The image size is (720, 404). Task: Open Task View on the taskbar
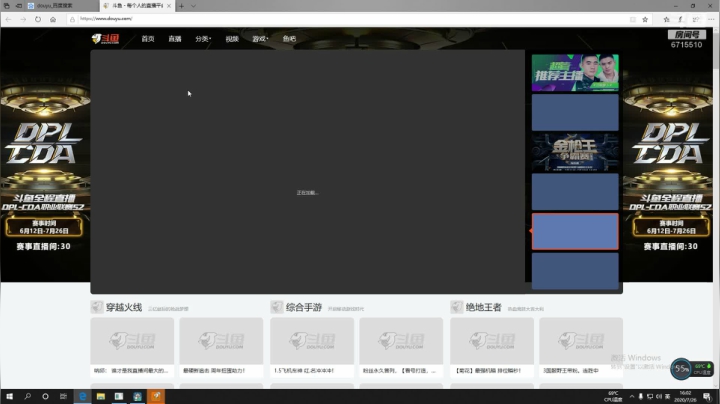[x=63, y=396]
